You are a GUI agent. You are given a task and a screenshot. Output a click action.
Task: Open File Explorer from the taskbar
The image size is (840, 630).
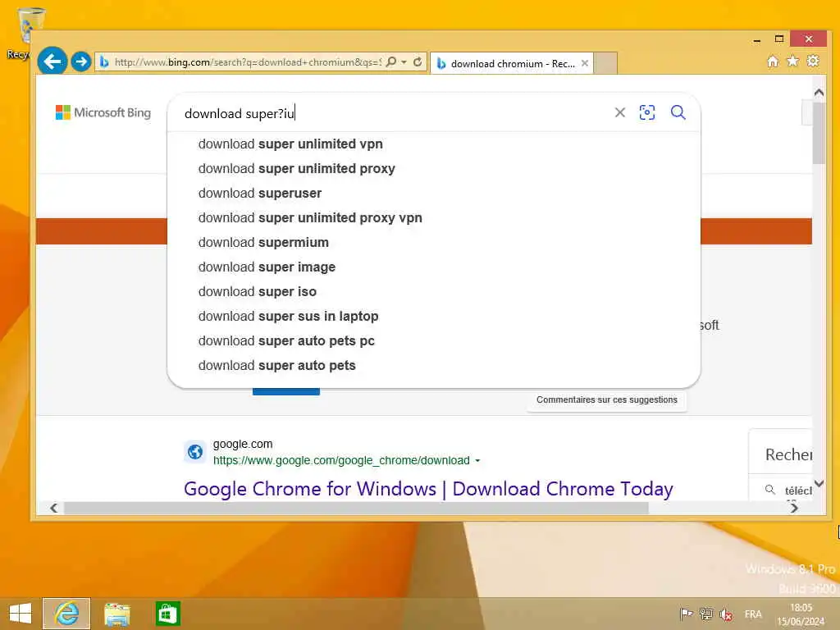pos(117,614)
